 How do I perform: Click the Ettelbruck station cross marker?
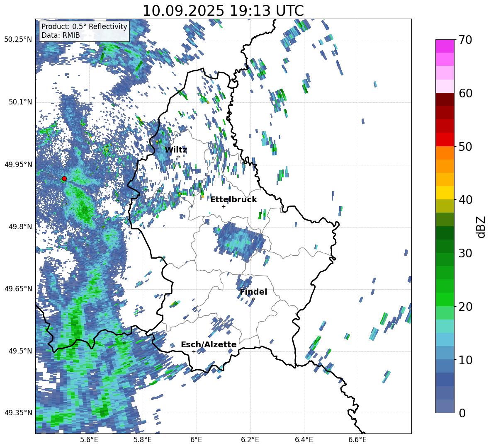point(224,206)
